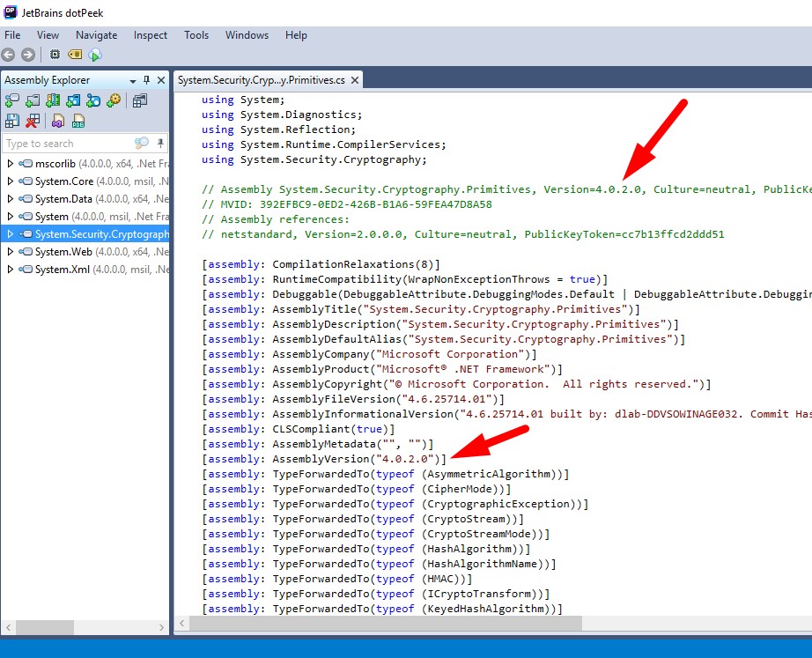Screen dimensions: 812x658
Task: Click the AssemblyVersion("4.0.2.0") code line
Action: 324,459
